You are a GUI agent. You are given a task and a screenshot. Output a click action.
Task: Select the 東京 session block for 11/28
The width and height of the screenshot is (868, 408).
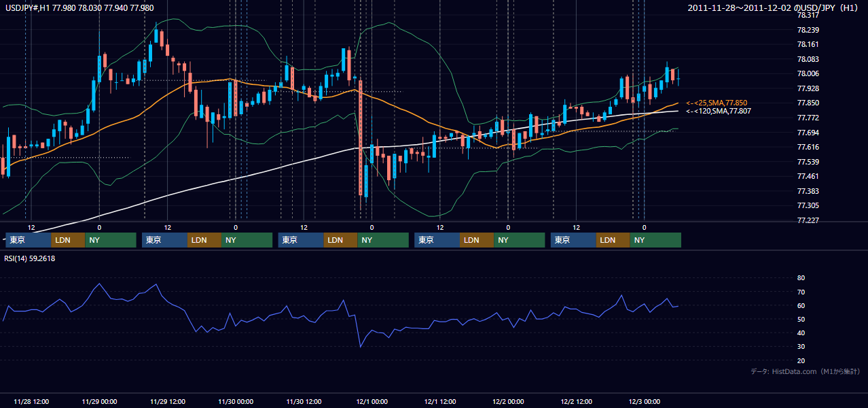29,240
